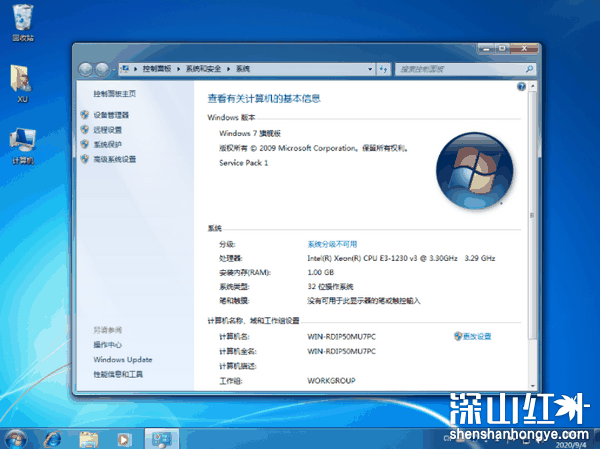
Task: Select the Control Panel taskbar button
Action: (x=161, y=439)
